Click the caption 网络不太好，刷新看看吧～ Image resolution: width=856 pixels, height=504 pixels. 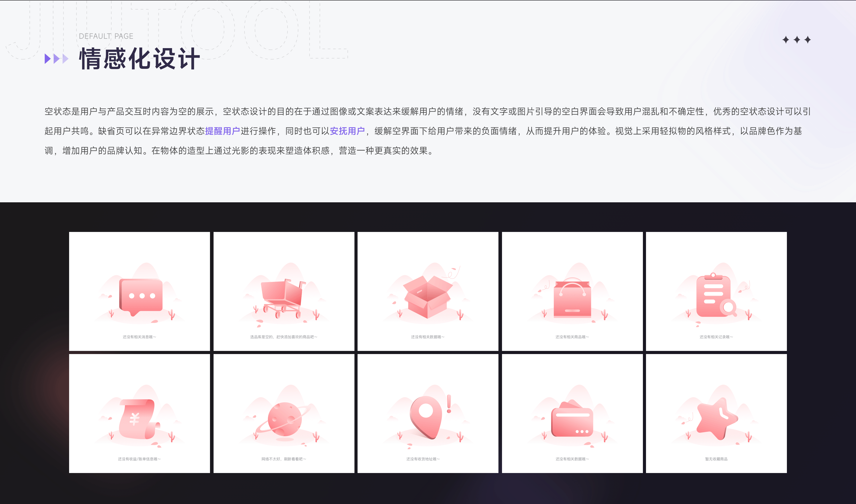284,459
